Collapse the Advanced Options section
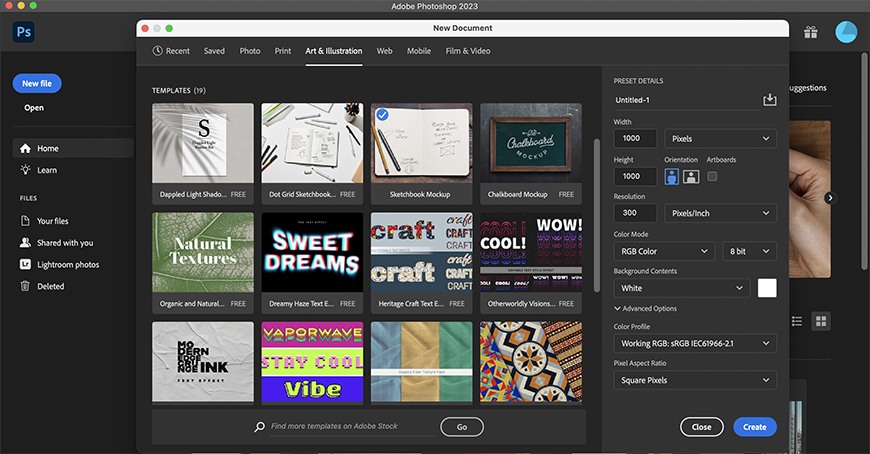870x454 pixels. (645, 309)
